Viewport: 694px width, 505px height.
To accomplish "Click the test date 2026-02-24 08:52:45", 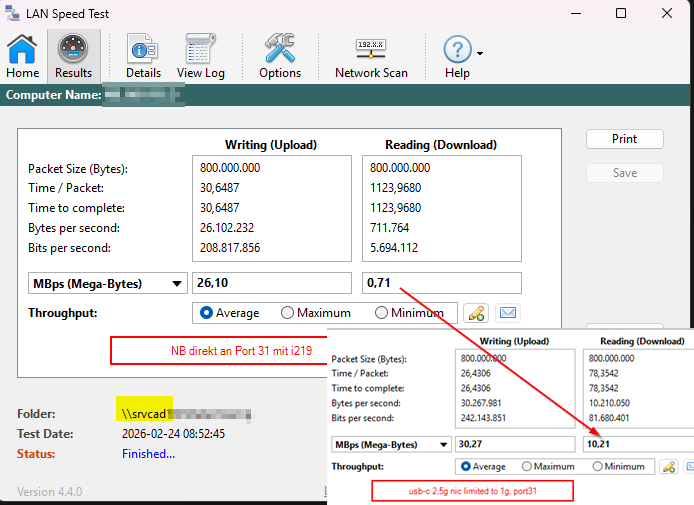I will [x=173, y=434].
